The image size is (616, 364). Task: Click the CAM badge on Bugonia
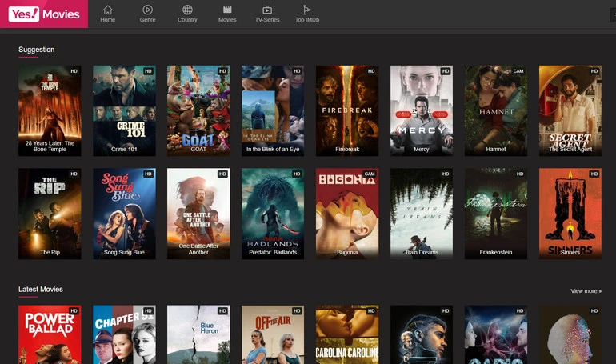click(370, 174)
